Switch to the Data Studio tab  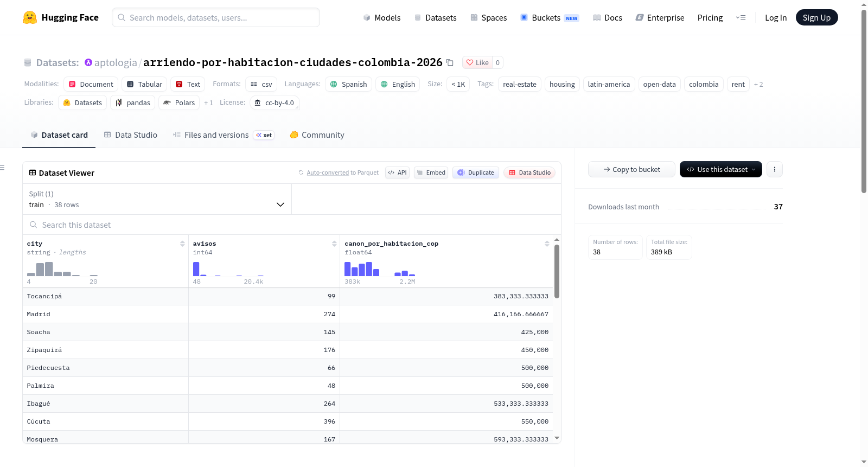click(x=131, y=135)
